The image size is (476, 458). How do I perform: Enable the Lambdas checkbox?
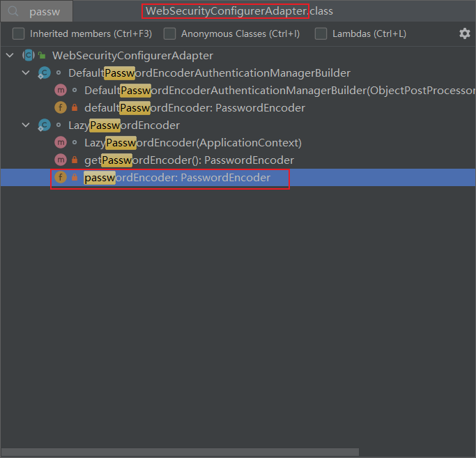point(321,33)
